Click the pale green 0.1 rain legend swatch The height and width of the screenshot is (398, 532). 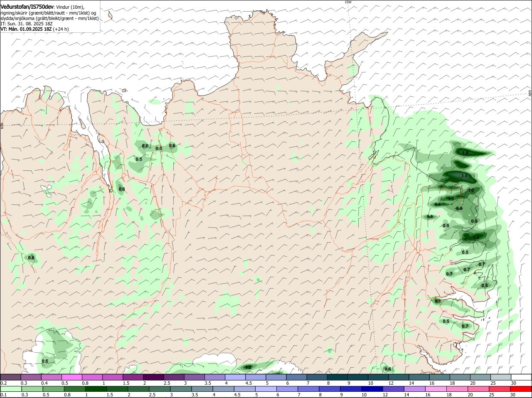click(11, 389)
